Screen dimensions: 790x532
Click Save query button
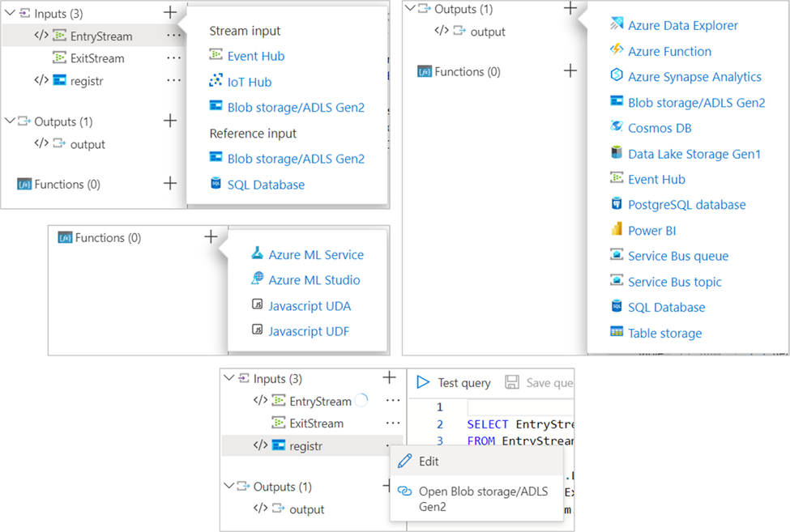[539, 382]
